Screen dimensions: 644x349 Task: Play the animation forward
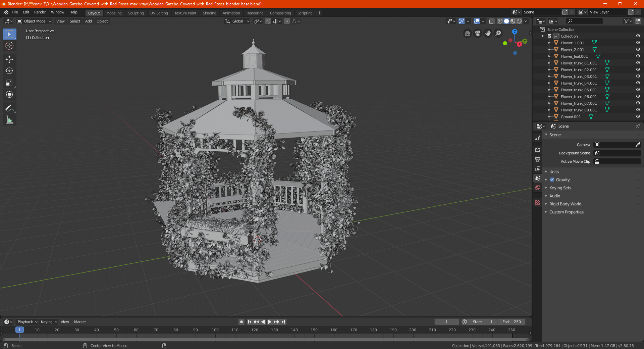270,322
